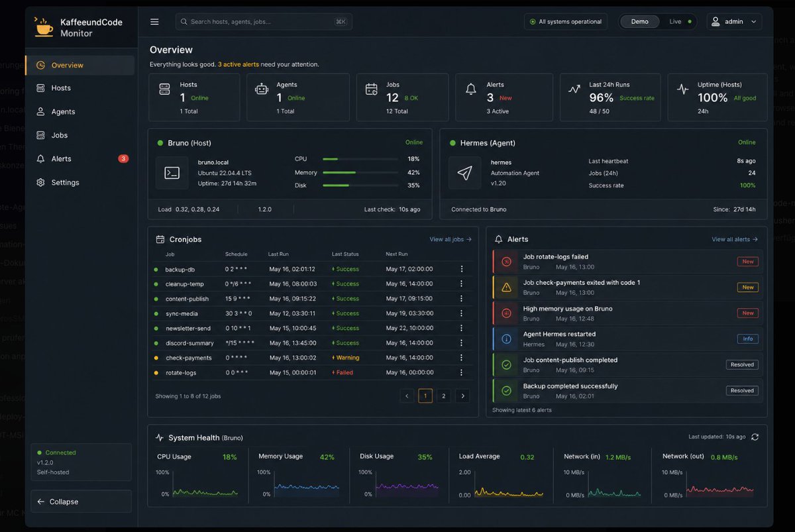Click the paper plane icon in Hermes card
Screen dimensions: 795x532
click(x=465, y=173)
